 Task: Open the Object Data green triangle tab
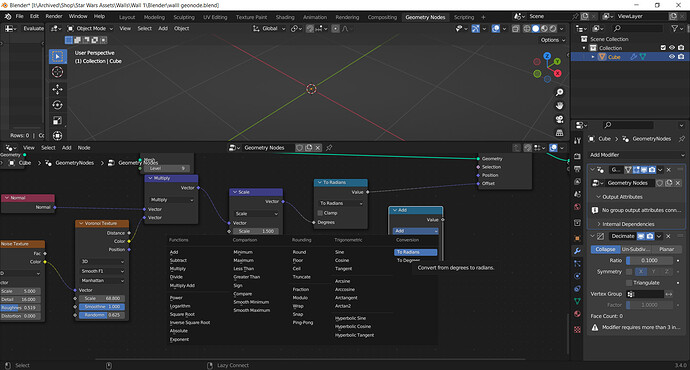coord(577,301)
